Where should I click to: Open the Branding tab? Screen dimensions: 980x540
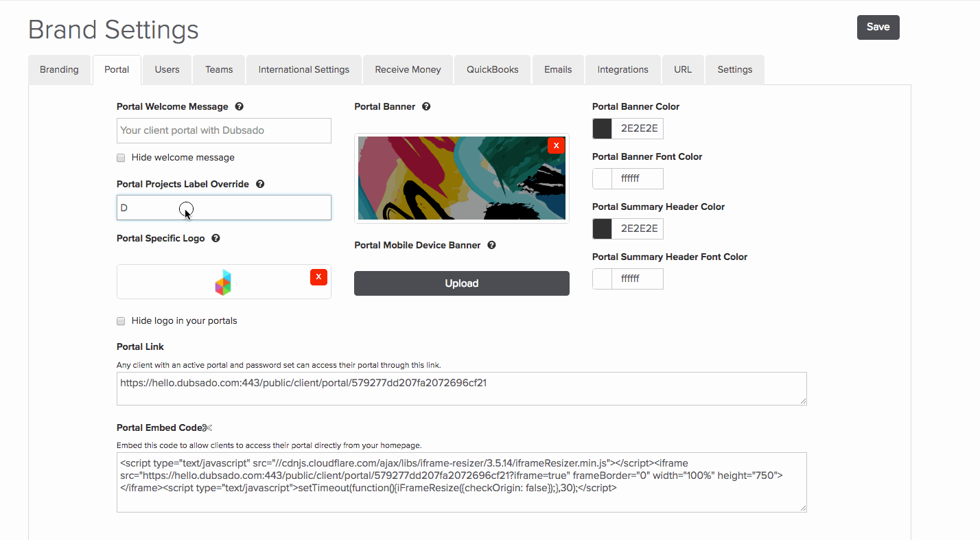pyautogui.click(x=59, y=69)
